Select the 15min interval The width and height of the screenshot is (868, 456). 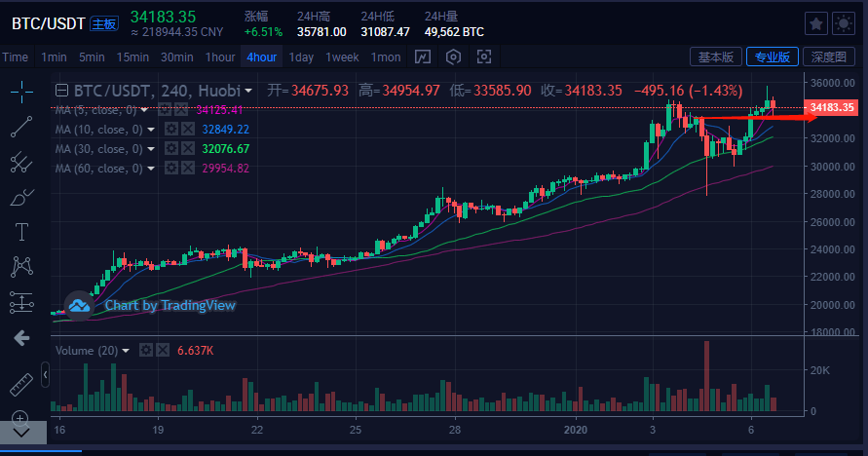coord(132,57)
